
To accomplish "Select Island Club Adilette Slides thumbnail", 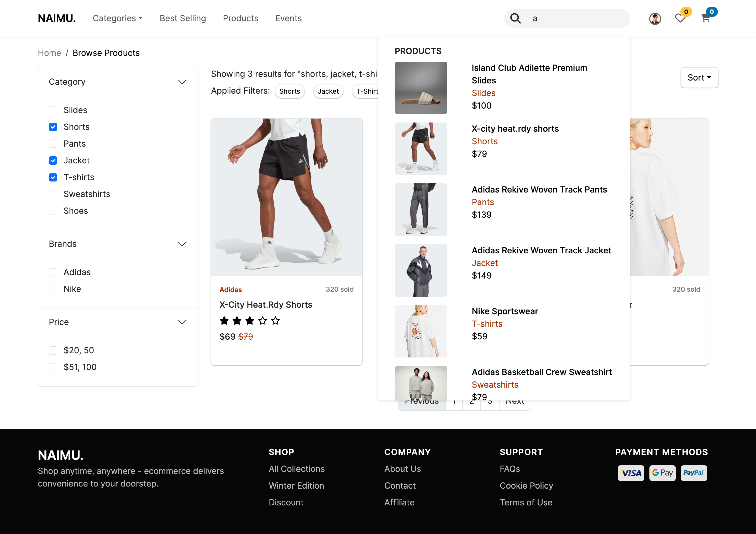I will tap(421, 88).
